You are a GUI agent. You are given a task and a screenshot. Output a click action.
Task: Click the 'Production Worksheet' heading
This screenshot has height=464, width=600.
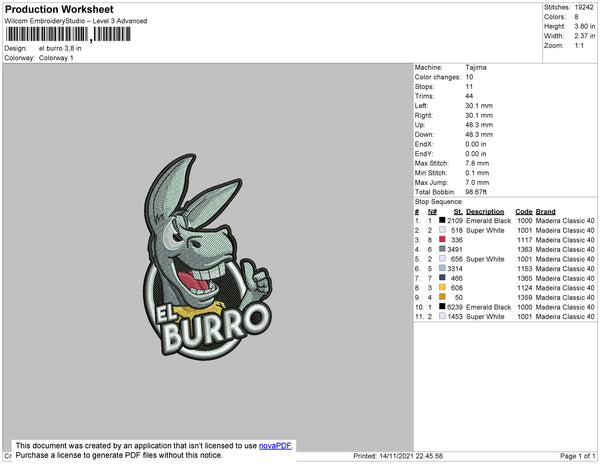pyautogui.click(x=59, y=9)
